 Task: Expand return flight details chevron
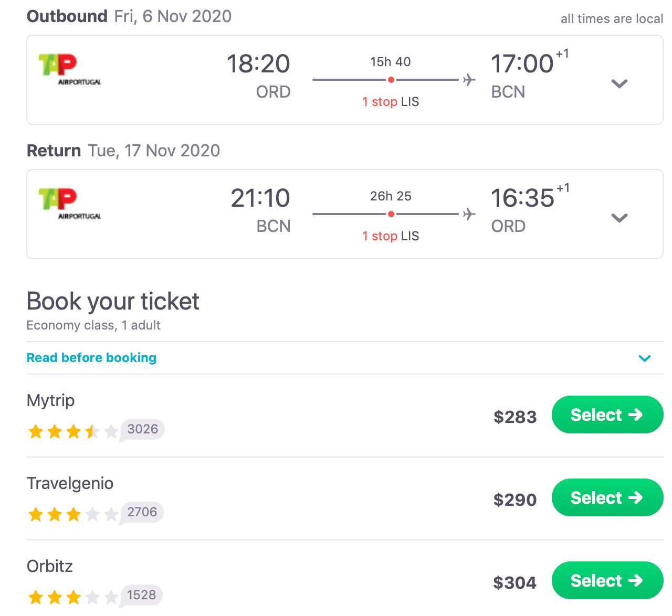tap(619, 218)
